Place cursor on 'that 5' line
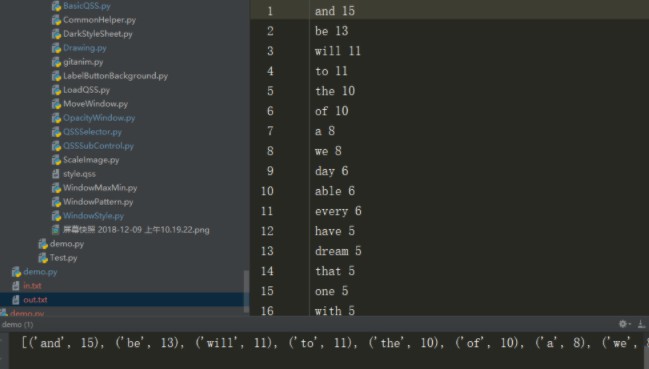Screen dimensions: 649x369 coord(334,271)
